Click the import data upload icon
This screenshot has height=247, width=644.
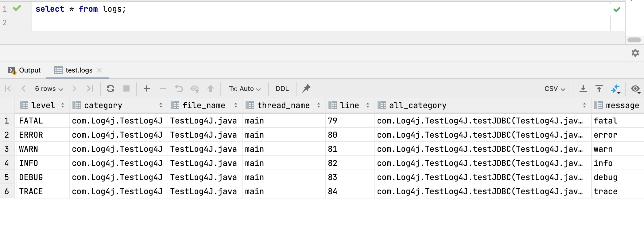(599, 89)
